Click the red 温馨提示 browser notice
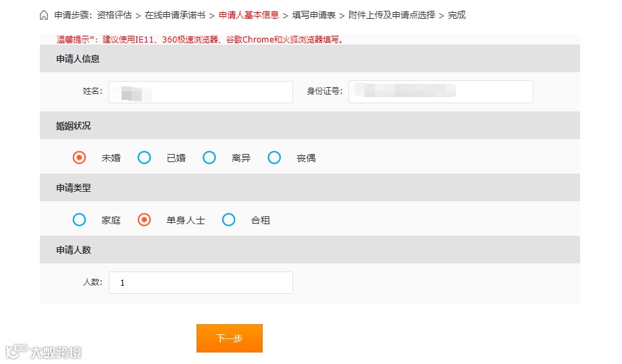622x364 pixels. click(201, 40)
